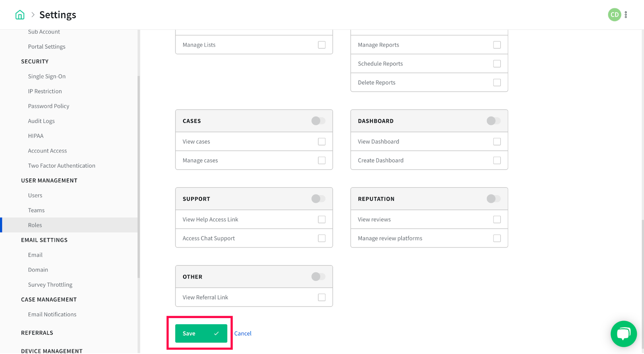Switch on the Reputation toggle
The width and height of the screenshot is (644, 354).
(x=493, y=199)
